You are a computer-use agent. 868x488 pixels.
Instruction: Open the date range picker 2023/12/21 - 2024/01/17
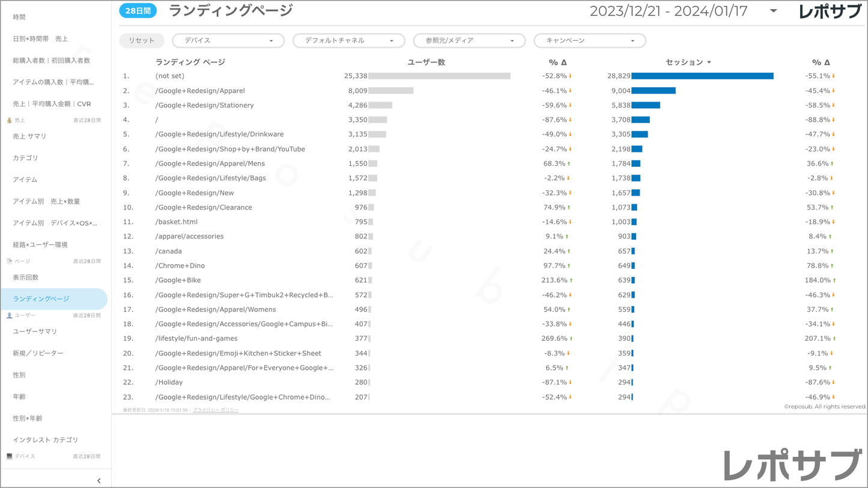coord(683,11)
